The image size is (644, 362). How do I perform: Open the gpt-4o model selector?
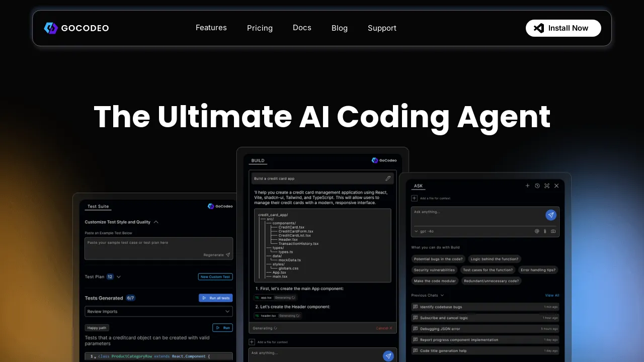click(x=425, y=231)
